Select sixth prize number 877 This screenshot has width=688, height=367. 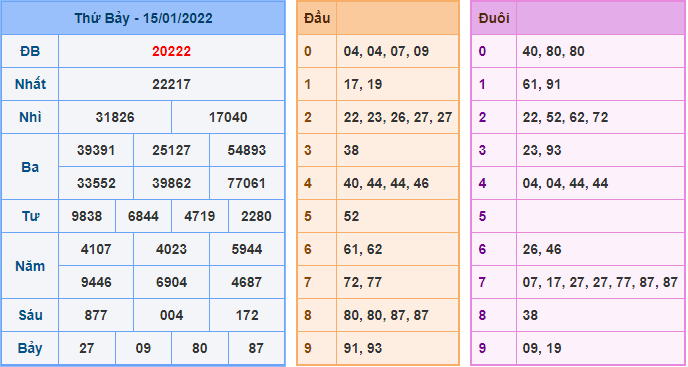96,315
